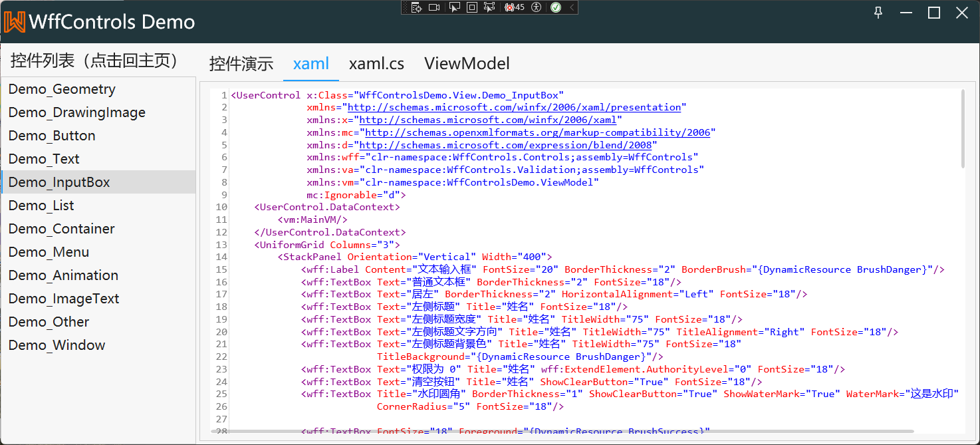Screen dimensions: 980x445
Task: Click the wff:Label Content="文本输入框" line
Action: tap(623, 269)
